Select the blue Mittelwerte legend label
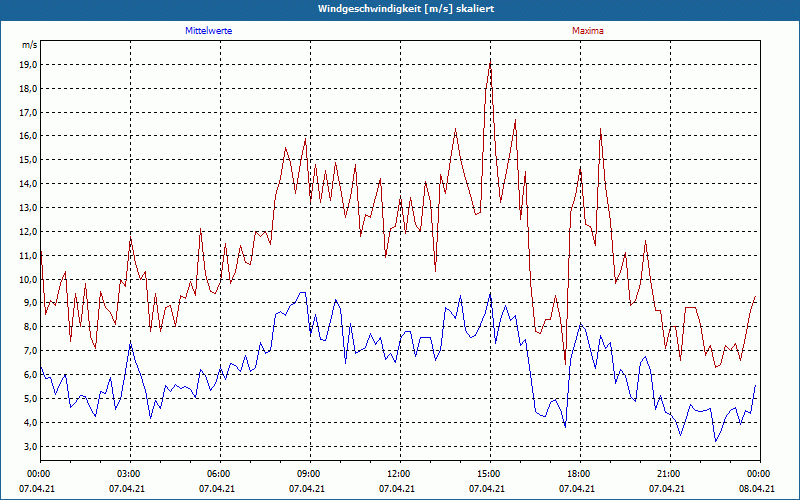800x500 pixels. tap(209, 31)
